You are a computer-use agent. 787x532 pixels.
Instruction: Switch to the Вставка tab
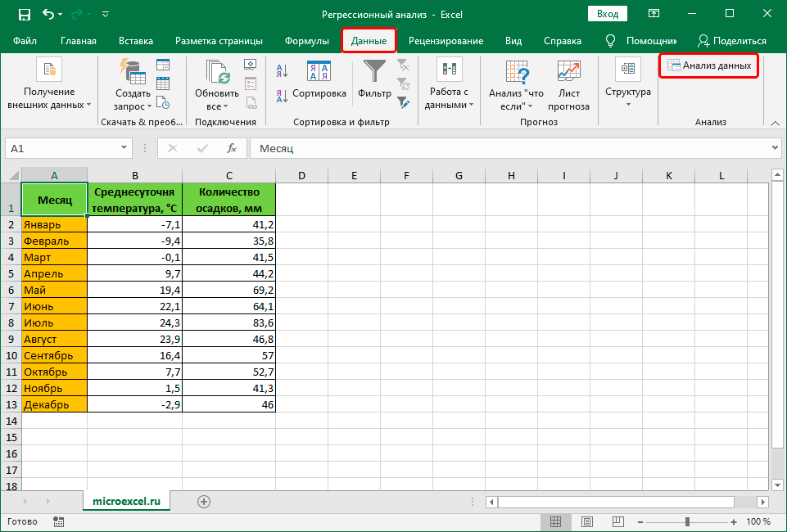click(136, 41)
